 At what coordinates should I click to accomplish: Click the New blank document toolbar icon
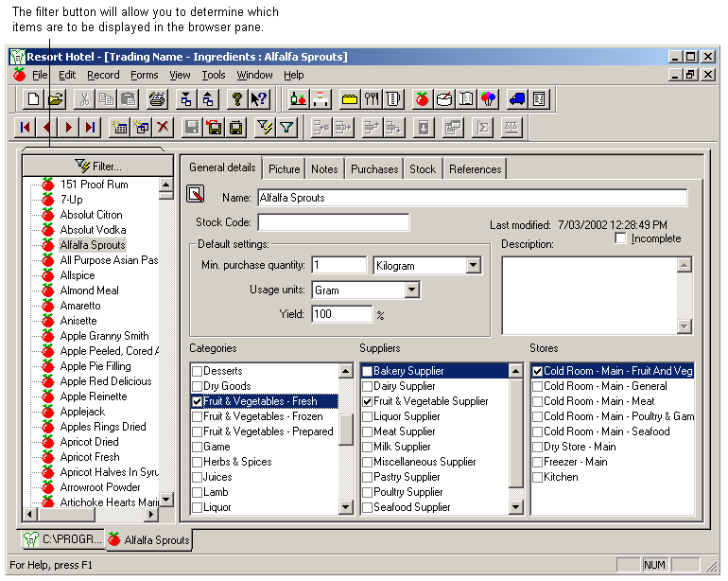33,99
